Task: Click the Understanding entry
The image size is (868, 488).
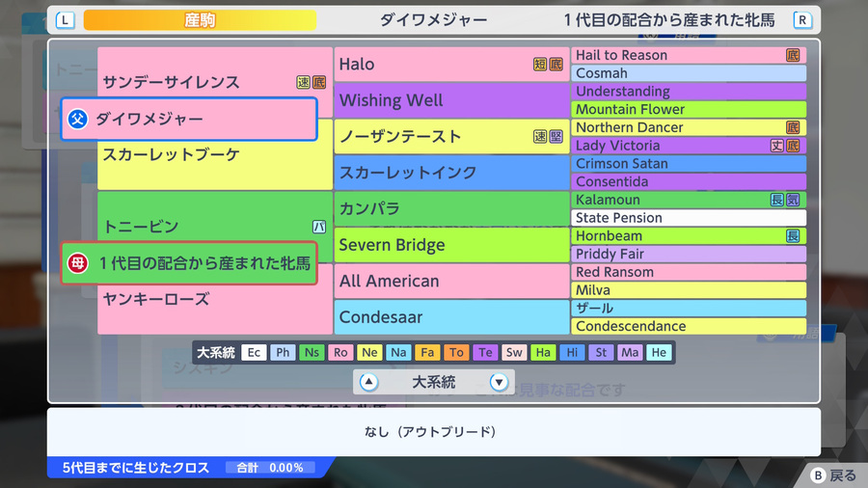Action: pos(689,92)
